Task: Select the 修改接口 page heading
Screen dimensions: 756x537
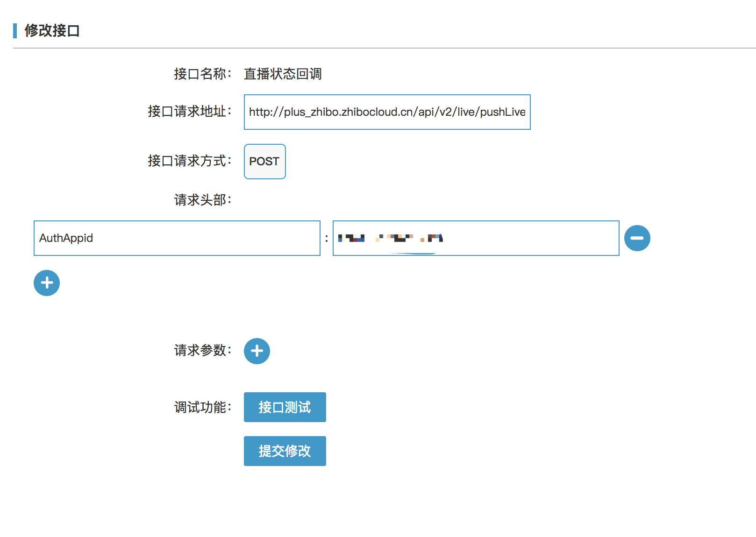Action: tap(52, 31)
